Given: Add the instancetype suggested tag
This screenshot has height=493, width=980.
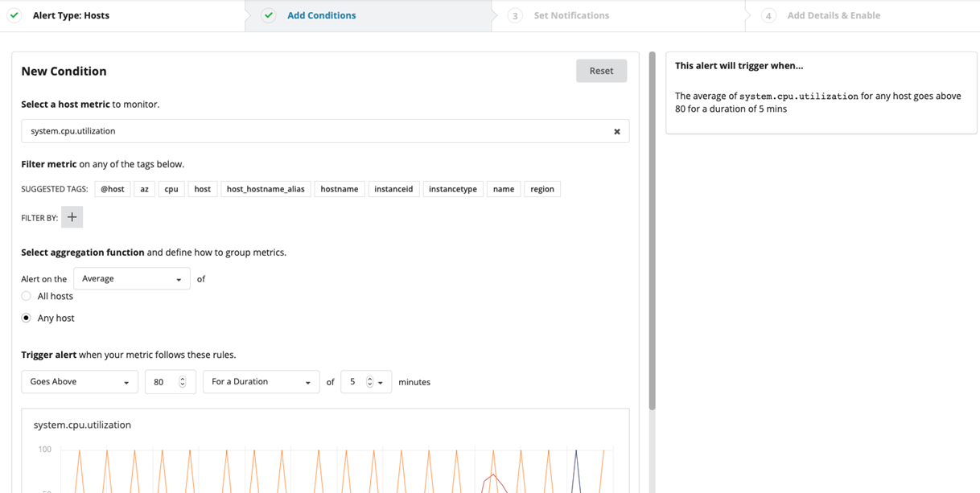Looking at the screenshot, I should click(452, 189).
